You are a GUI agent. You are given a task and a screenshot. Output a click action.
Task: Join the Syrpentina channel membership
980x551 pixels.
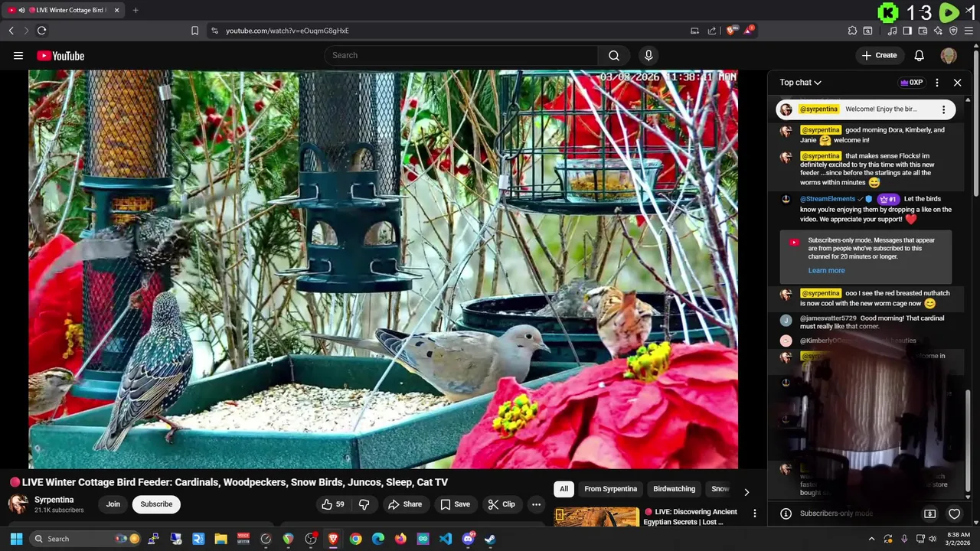pyautogui.click(x=113, y=504)
